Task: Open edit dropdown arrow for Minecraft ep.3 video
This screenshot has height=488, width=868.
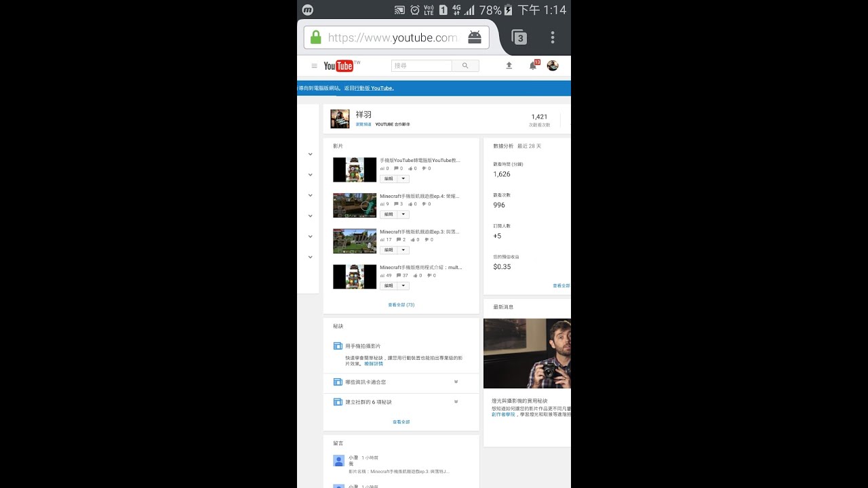Action: [x=403, y=250]
